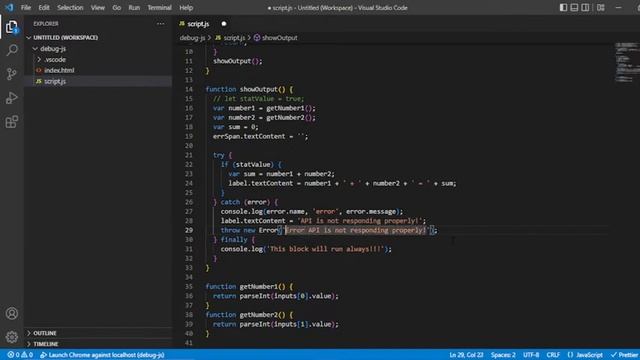Click the 'function getNumber1()' line
Screen dimensions: 640x360
click(x=249, y=287)
